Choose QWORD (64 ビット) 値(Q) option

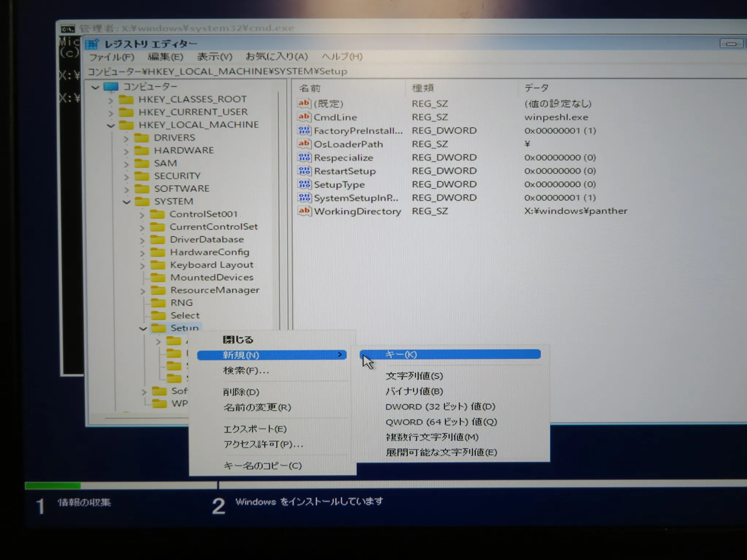pos(441,422)
